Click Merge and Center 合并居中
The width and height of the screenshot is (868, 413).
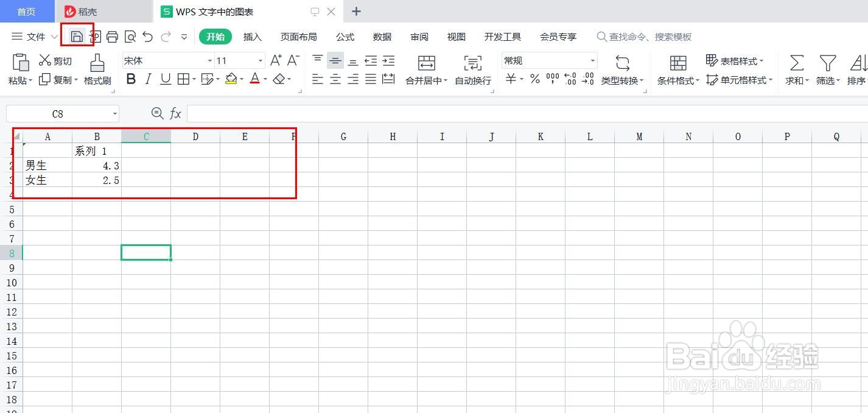(427, 69)
